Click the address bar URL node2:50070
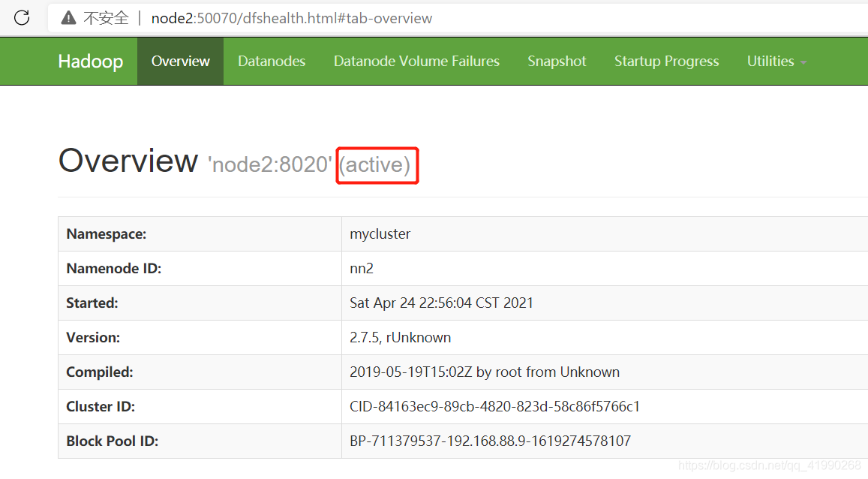This screenshot has width=868, height=479. pos(291,18)
